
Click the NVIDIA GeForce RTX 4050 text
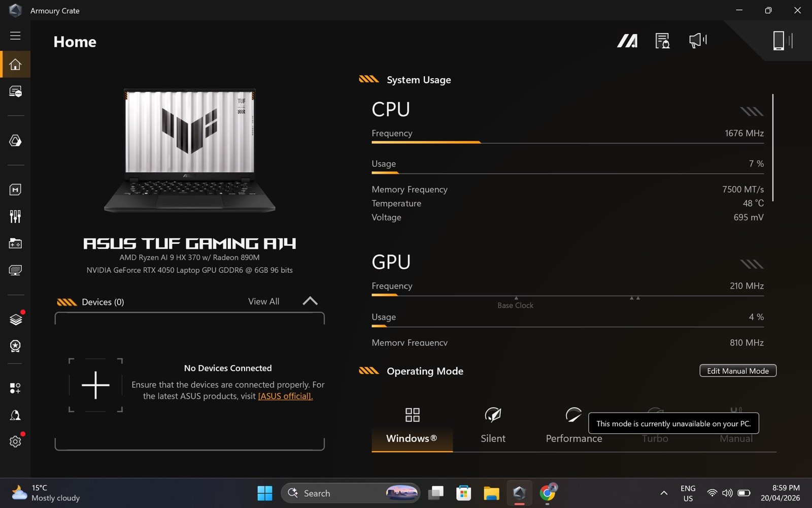(x=189, y=270)
